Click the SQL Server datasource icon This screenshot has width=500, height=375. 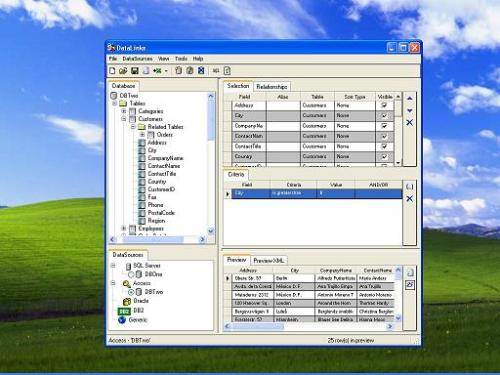click(128, 266)
